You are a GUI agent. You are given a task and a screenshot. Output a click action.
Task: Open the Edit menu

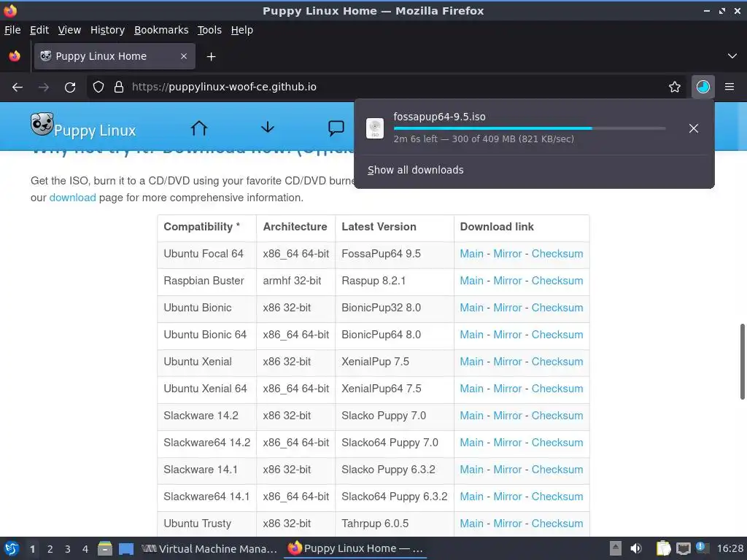point(39,30)
